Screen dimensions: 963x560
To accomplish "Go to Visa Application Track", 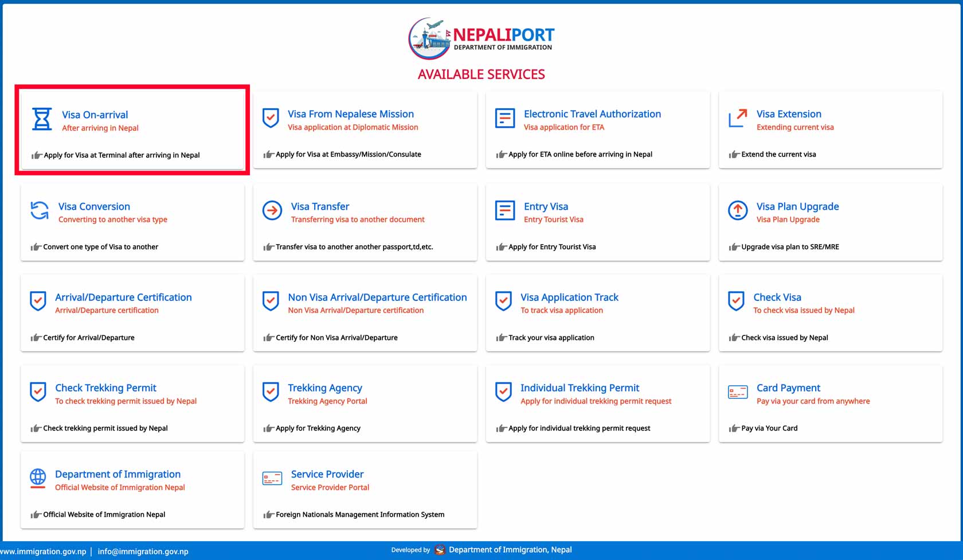I will [569, 297].
